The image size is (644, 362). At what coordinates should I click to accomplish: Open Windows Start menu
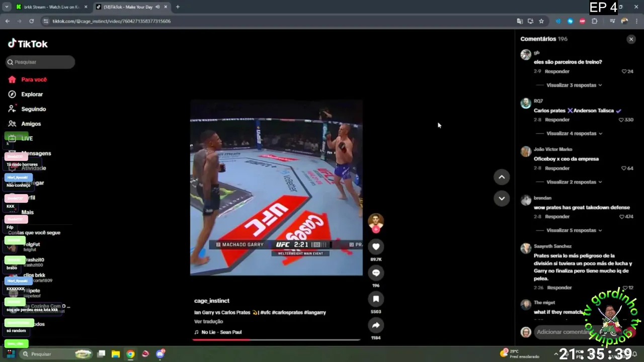(10, 354)
